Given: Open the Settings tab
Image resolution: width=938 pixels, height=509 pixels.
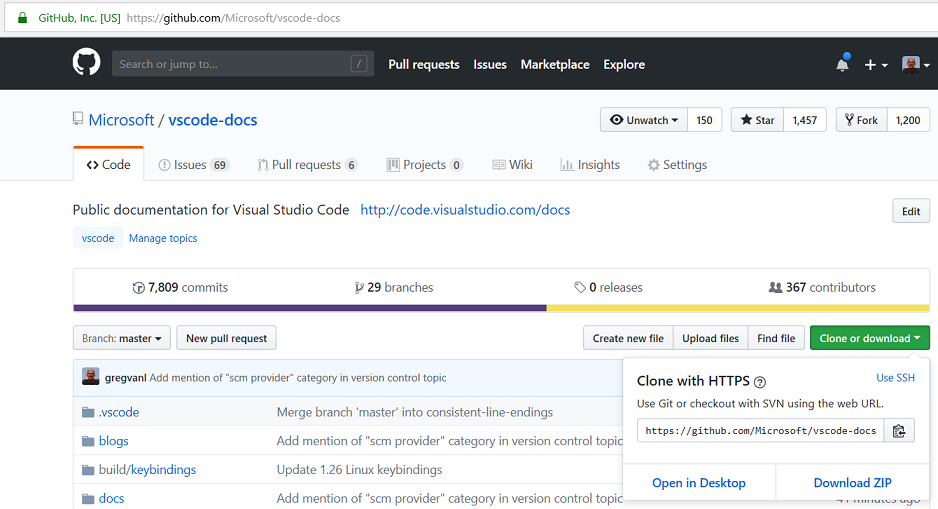Looking at the screenshot, I should 677,164.
